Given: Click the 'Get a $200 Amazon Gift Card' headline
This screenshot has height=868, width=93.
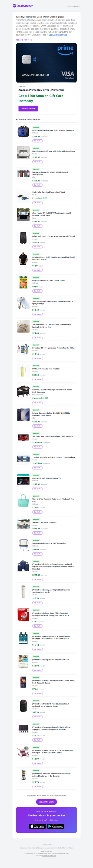Looking at the screenshot, I should (x=41, y=98).
